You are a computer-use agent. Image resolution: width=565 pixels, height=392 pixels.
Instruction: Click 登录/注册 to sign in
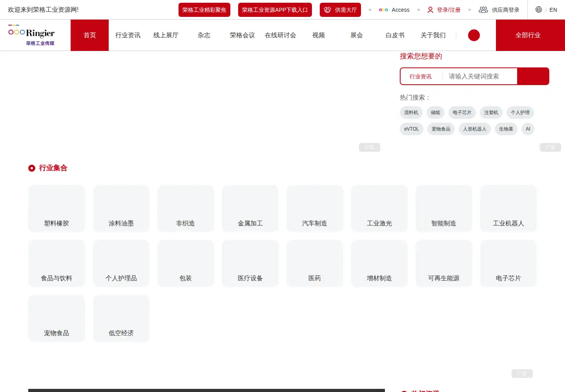(x=444, y=10)
